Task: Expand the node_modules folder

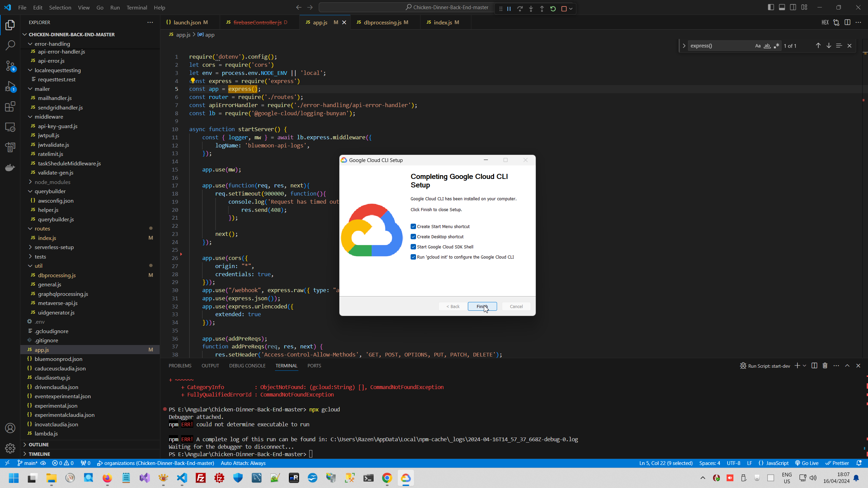Action: pos(52,182)
